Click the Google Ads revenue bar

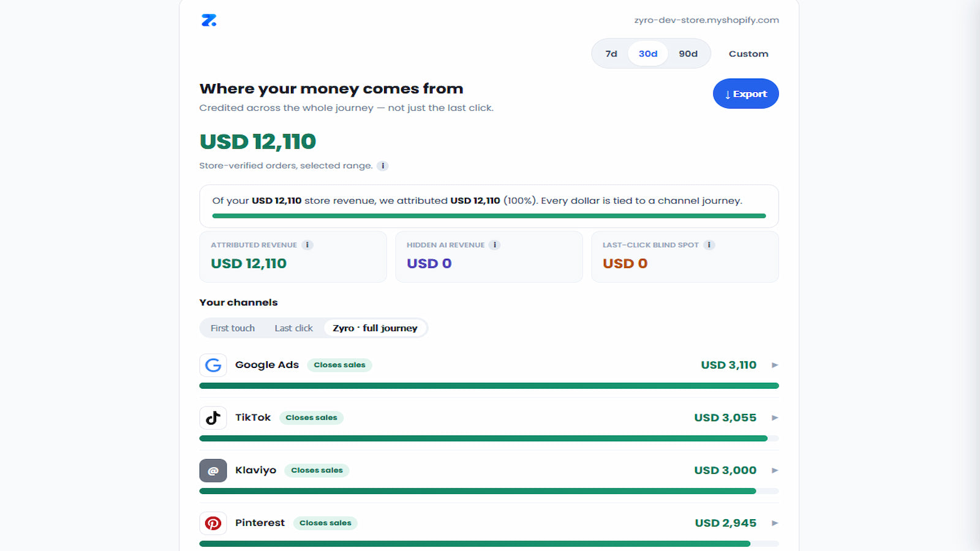(489, 386)
